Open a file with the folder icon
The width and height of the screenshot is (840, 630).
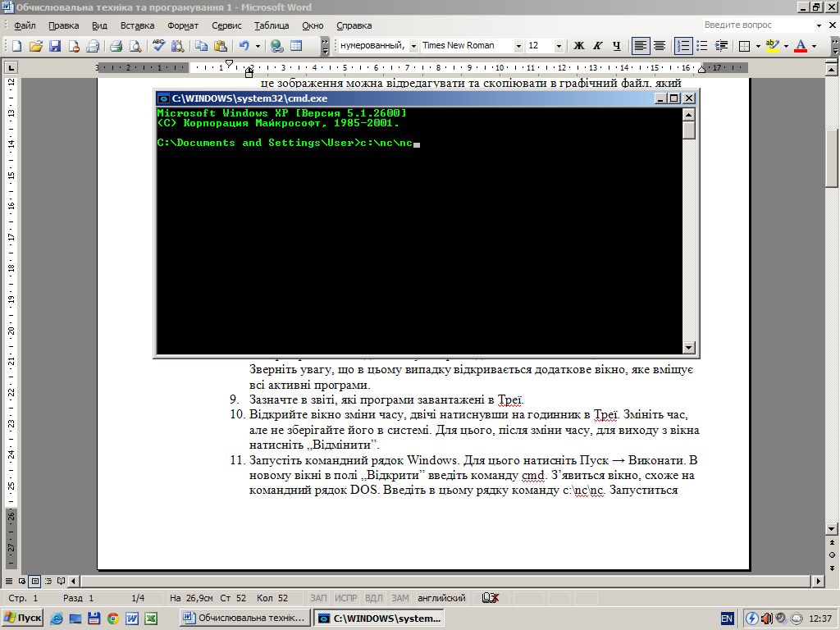click(x=35, y=46)
